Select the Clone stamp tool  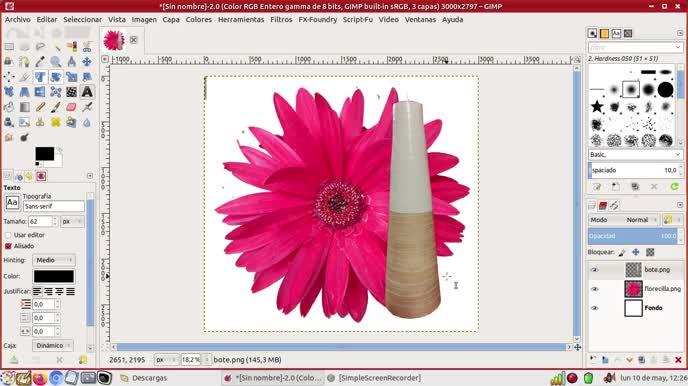coord(40,122)
